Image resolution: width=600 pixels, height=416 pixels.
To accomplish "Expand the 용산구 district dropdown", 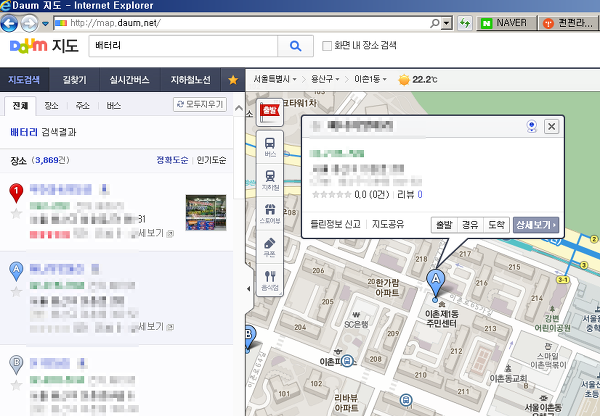I will pos(325,79).
